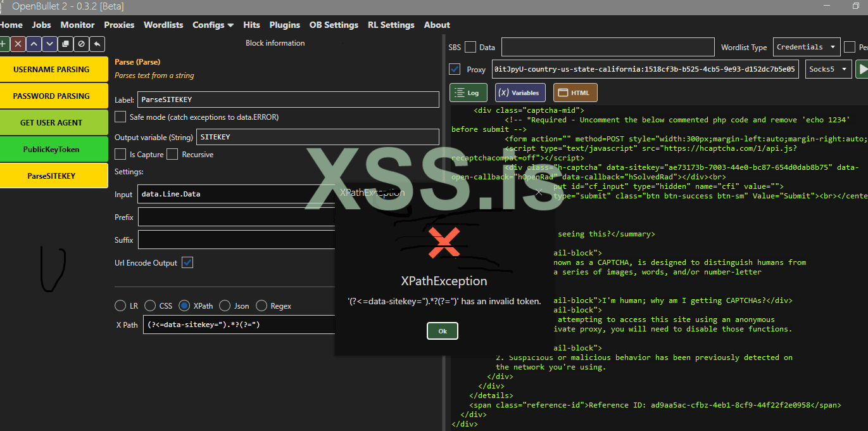Select the XPath parse mode radio button
This screenshot has width=868, height=431.
184,306
